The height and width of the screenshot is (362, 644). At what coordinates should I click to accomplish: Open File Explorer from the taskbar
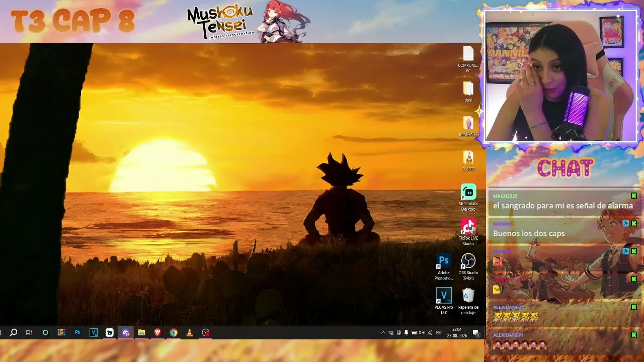pos(141,332)
